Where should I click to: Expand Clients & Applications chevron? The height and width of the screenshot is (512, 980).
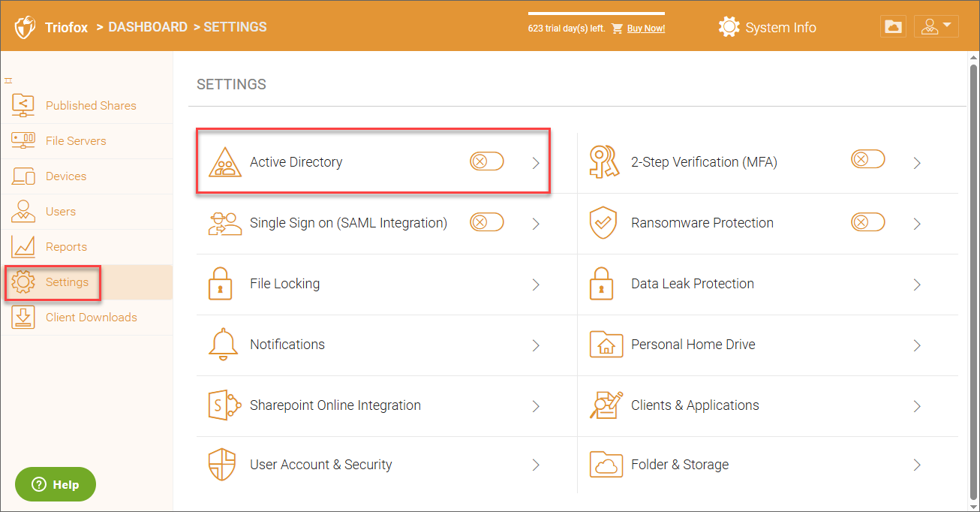click(x=917, y=406)
